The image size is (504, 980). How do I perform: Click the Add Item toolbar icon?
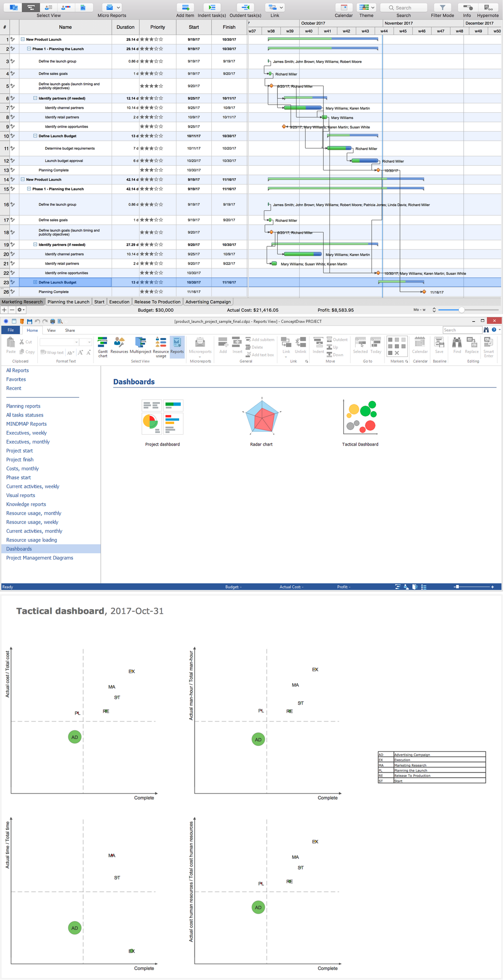(x=185, y=7)
